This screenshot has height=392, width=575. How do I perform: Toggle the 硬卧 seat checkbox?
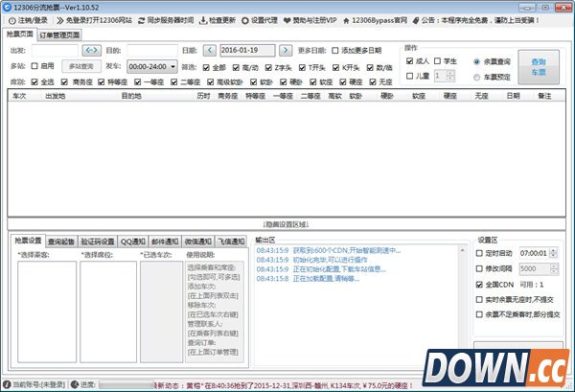[x=283, y=81]
